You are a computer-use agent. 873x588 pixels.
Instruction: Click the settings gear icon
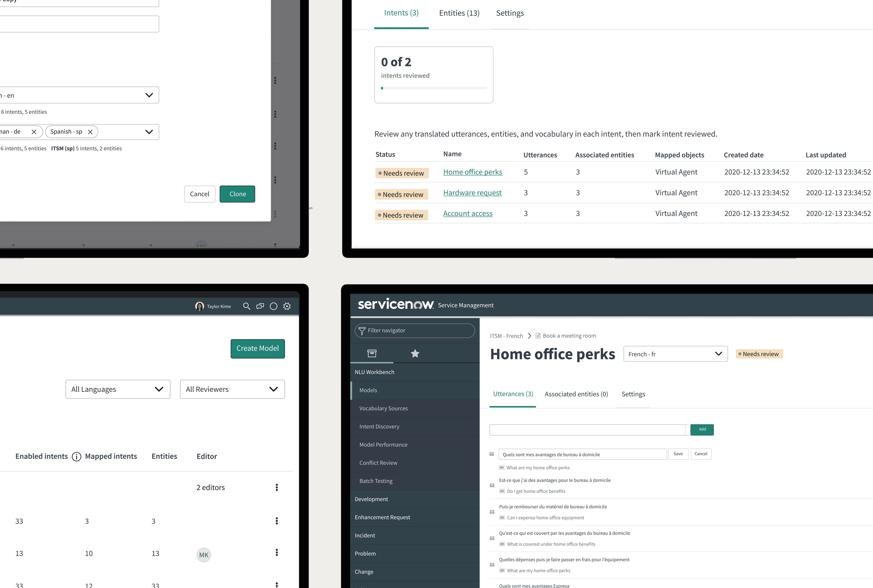tap(287, 306)
